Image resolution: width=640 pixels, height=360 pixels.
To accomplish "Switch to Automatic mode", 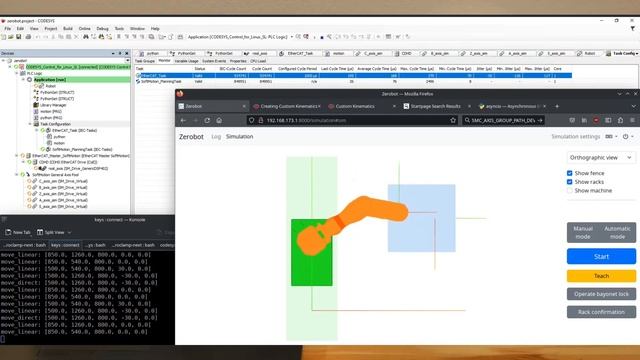I will click(617, 233).
